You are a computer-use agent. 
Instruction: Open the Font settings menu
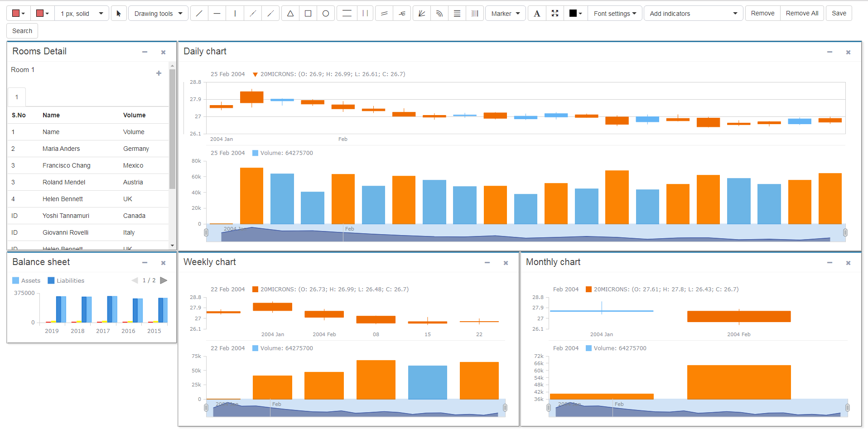click(615, 14)
